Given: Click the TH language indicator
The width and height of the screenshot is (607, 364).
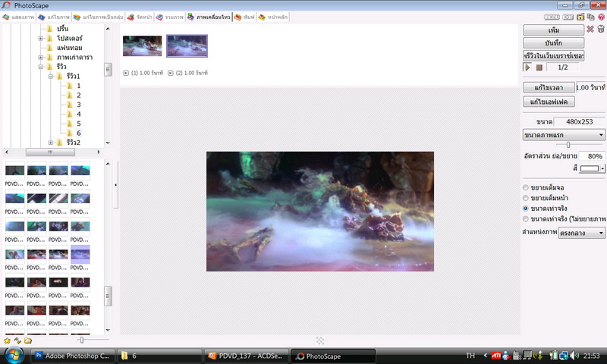Looking at the screenshot, I should click(470, 356).
